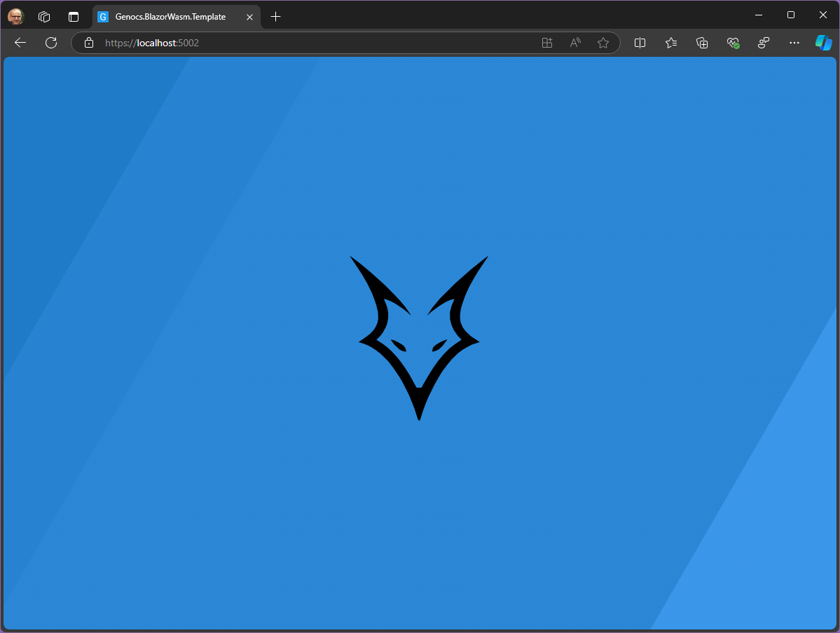Open the Favorites list
Image resolution: width=840 pixels, height=633 pixels.
tap(670, 43)
